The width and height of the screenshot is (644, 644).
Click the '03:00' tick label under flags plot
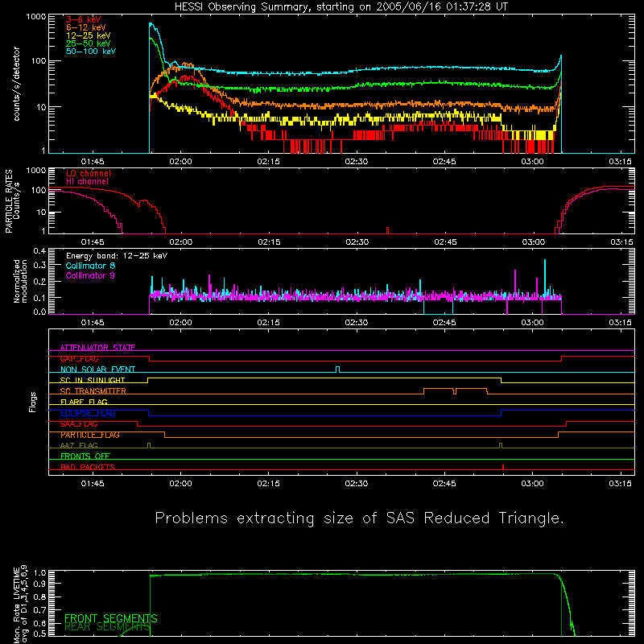[532, 484]
